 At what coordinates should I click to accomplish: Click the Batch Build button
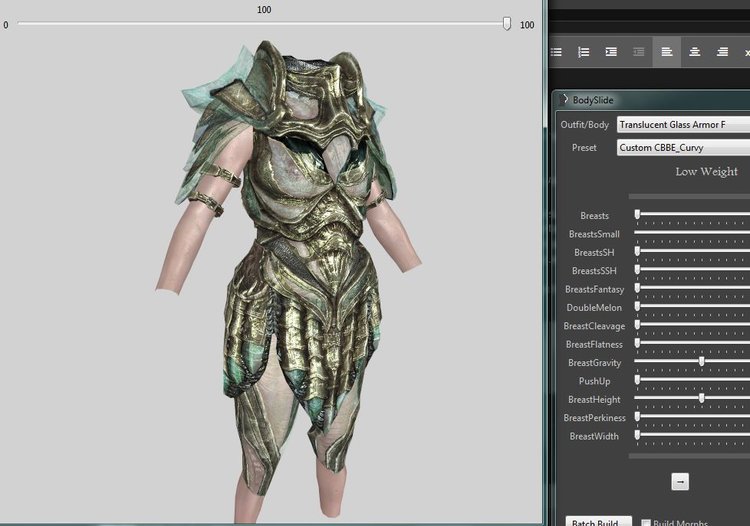point(598,521)
